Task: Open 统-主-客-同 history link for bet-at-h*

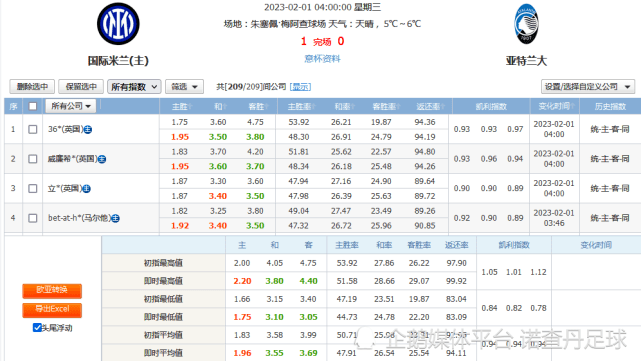Action: (610, 218)
